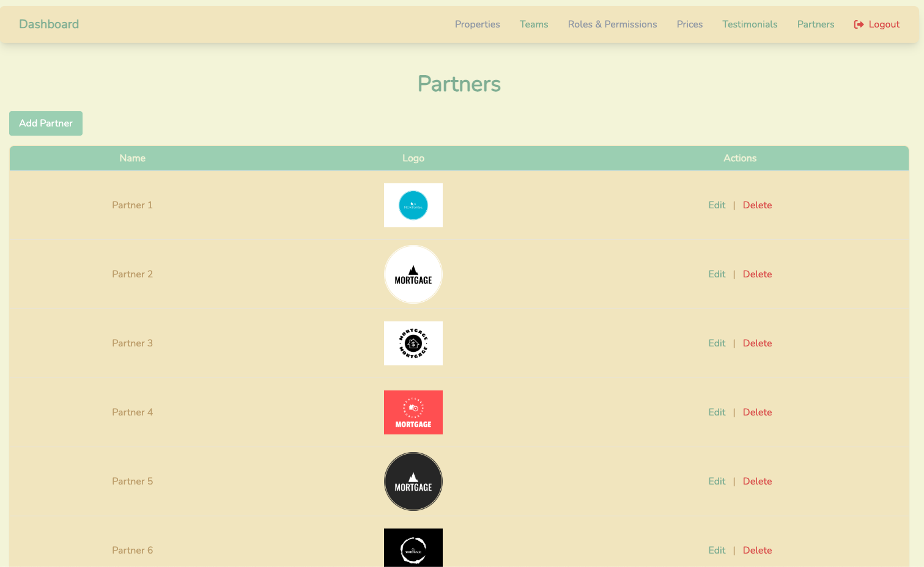Click Partner 6's black logo thumbnail
Viewport: 924px width, 567px height.
413,547
